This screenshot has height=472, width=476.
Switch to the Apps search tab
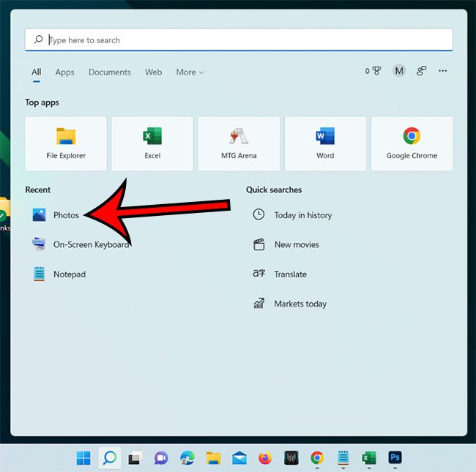[64, 72]
